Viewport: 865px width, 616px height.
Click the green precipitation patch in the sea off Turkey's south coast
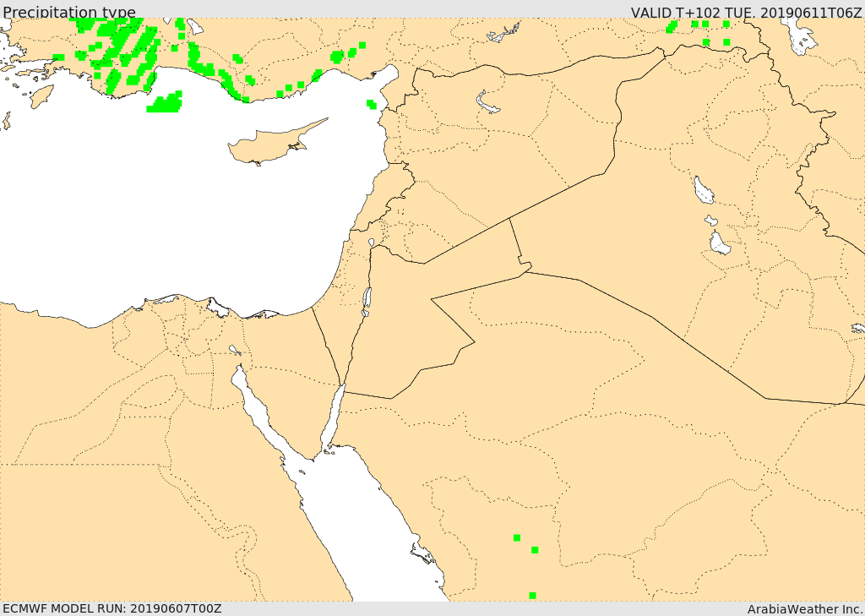(x=165, y=103)
